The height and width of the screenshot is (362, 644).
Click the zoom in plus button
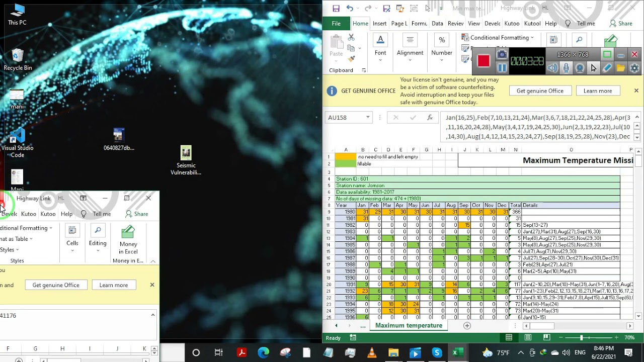pyautogui.click(x=616, y=338)
